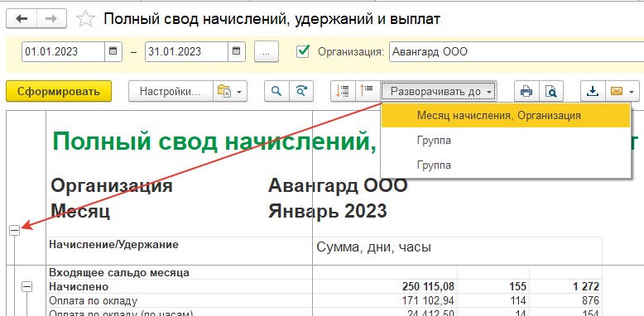
Task: Click the save to disk icon
Action: [593, 91]
